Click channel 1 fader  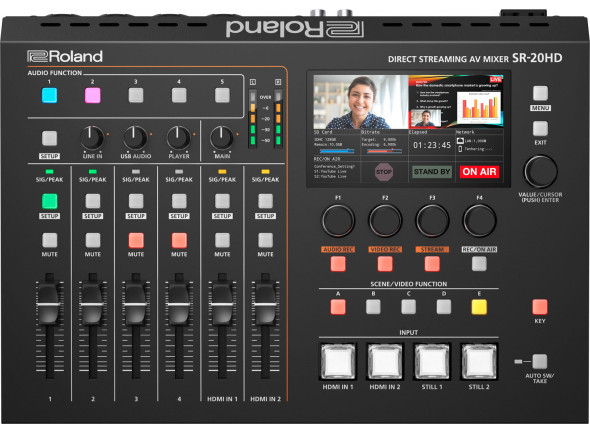pyautogui.click(x=49, y=303)
